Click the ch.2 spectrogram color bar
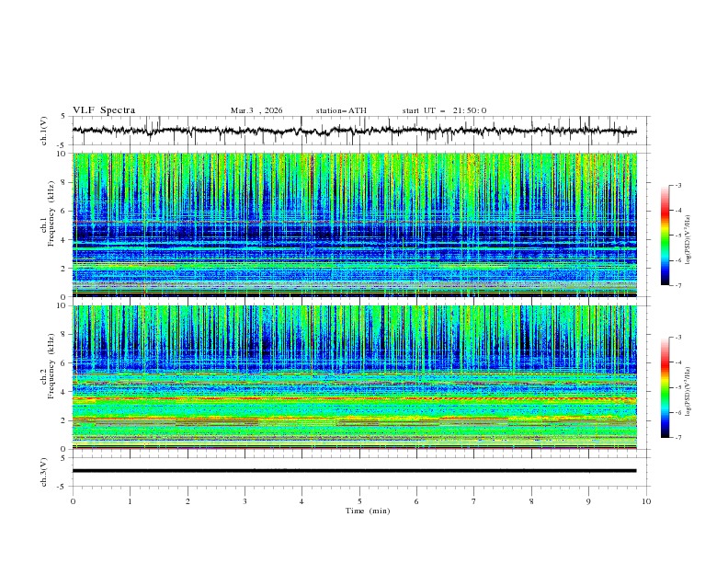Viewport: 728px width, 563px height. 665,387
